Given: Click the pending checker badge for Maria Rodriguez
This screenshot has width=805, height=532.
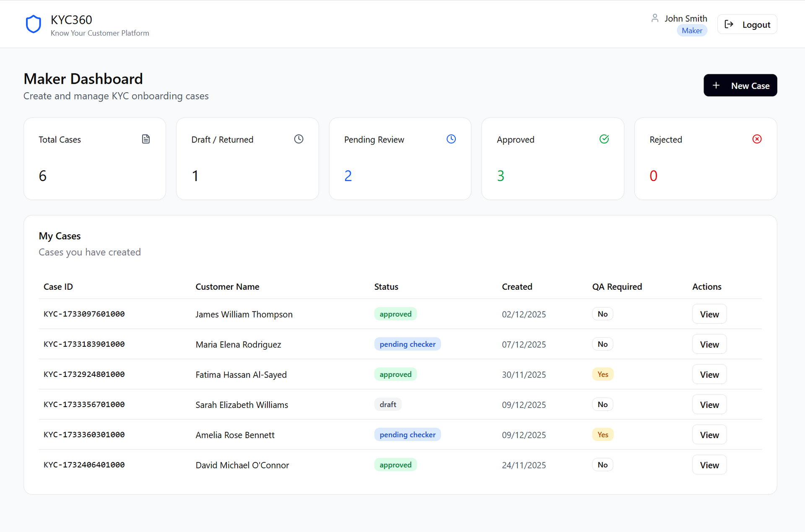Looking at the screenshot, I should point(407,344).
